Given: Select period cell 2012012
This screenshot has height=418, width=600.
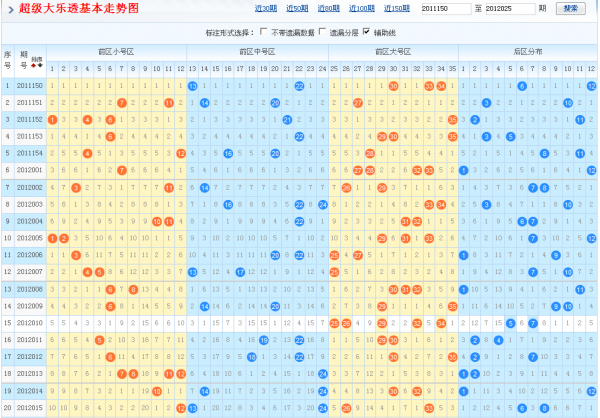Looking at the screenshot, I should coord(30,357).
